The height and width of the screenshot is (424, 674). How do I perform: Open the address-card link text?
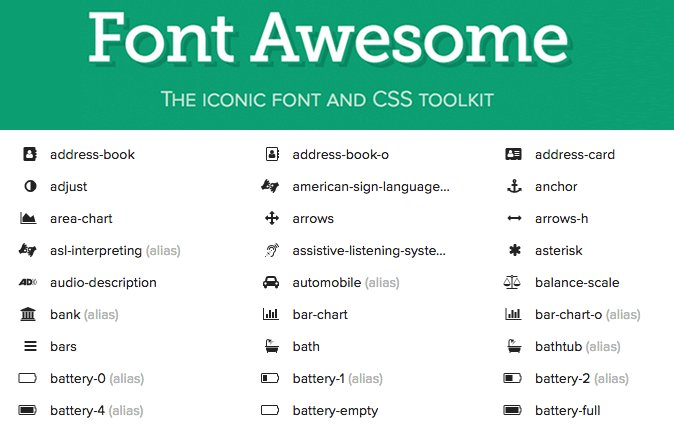tap(575, 154)
